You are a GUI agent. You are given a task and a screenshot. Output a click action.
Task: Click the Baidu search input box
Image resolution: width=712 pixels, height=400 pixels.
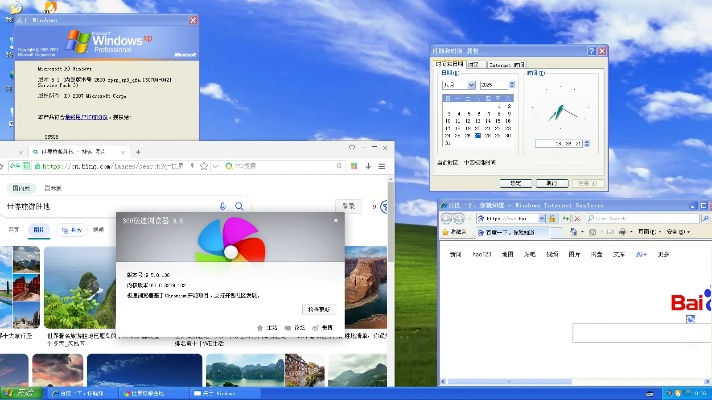point(642,333)
